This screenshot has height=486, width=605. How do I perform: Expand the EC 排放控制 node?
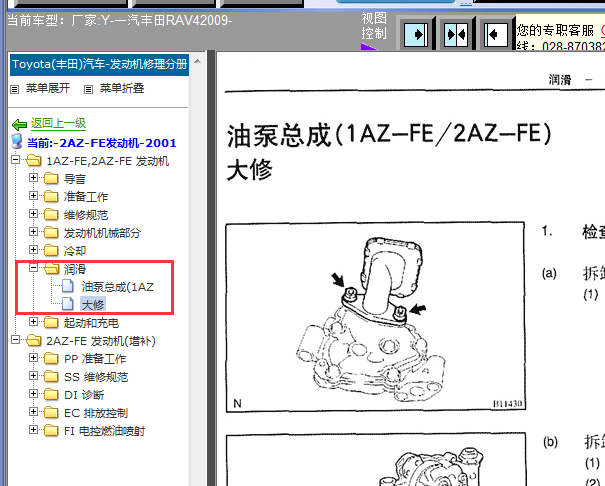[34, 412]
